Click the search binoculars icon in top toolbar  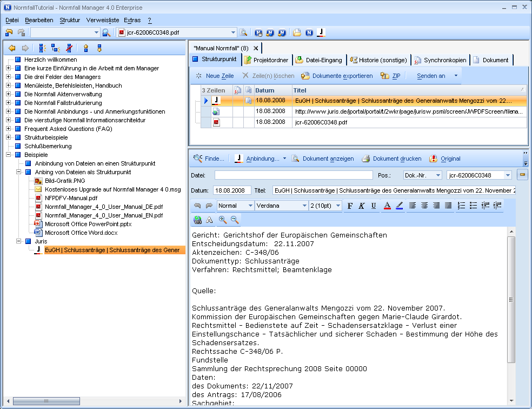[107, 32]
